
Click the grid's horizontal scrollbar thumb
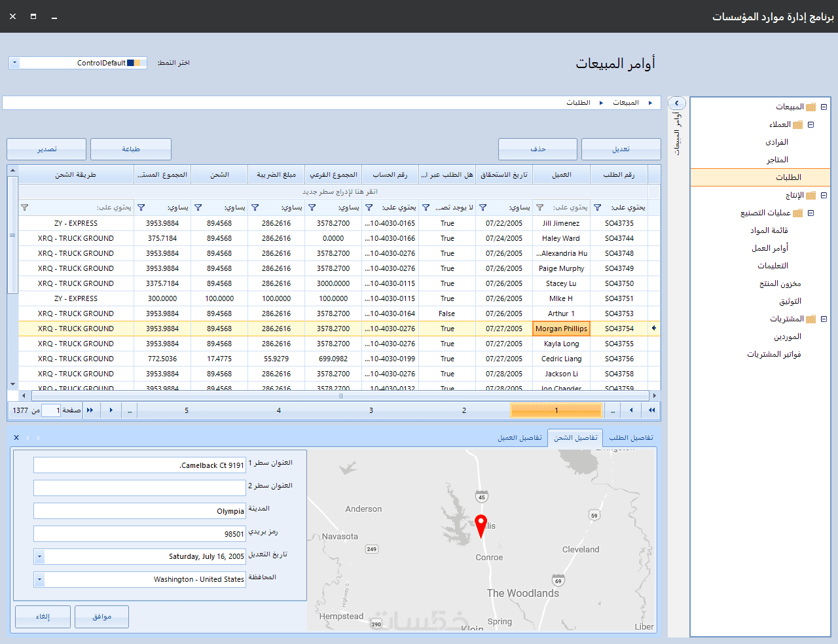pyautogui.click(x=340, y=395)
